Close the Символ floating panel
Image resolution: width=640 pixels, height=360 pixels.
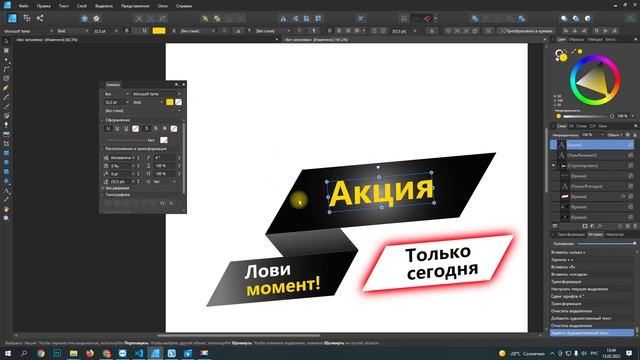click(183, 84)
